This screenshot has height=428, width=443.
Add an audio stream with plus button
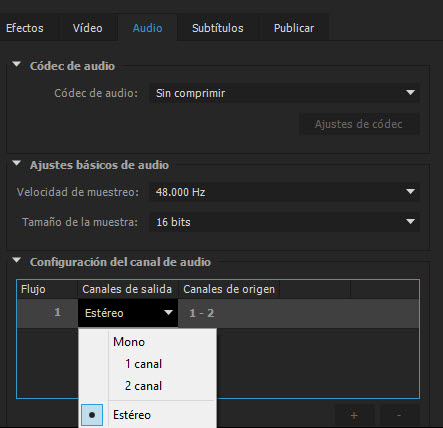(354, 415)
